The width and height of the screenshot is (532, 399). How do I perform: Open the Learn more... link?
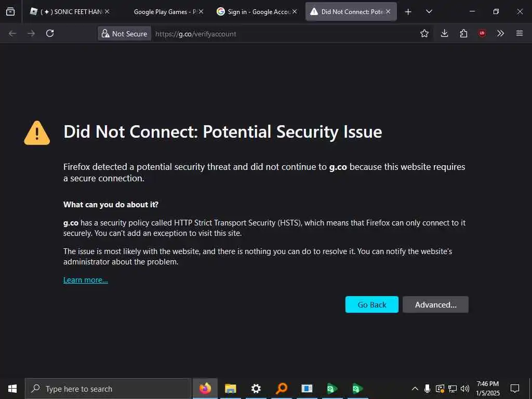[86, 280]
